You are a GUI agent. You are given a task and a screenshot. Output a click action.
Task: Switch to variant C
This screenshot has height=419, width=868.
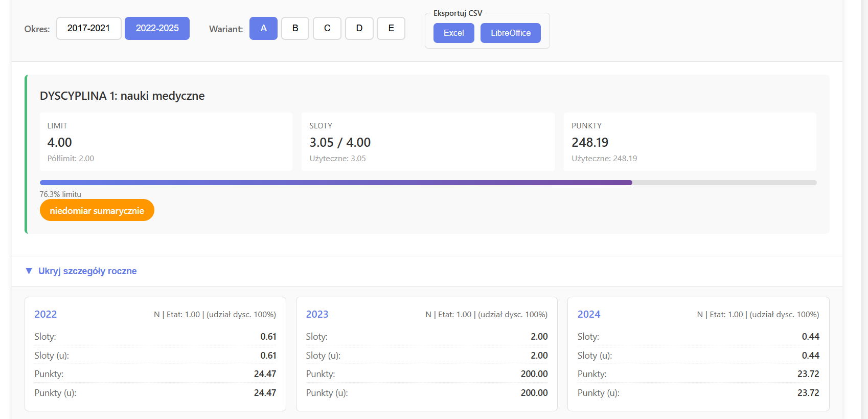[x=327, y=28]
